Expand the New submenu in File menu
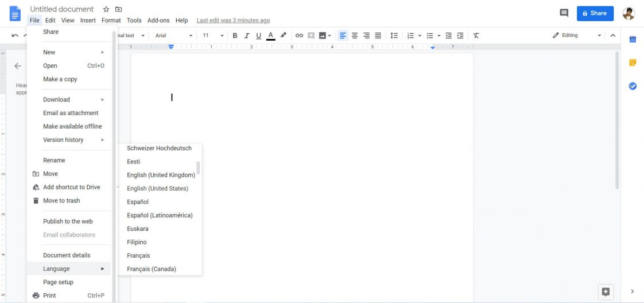644x303 pixels. coord(69,52)
